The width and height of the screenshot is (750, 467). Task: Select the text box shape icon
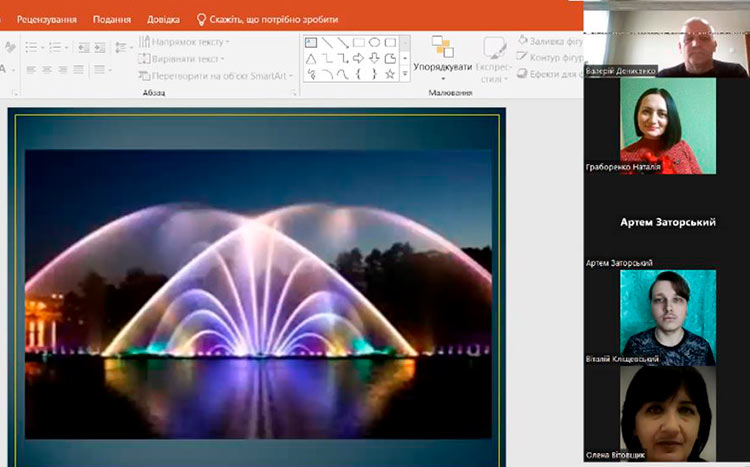311,43
